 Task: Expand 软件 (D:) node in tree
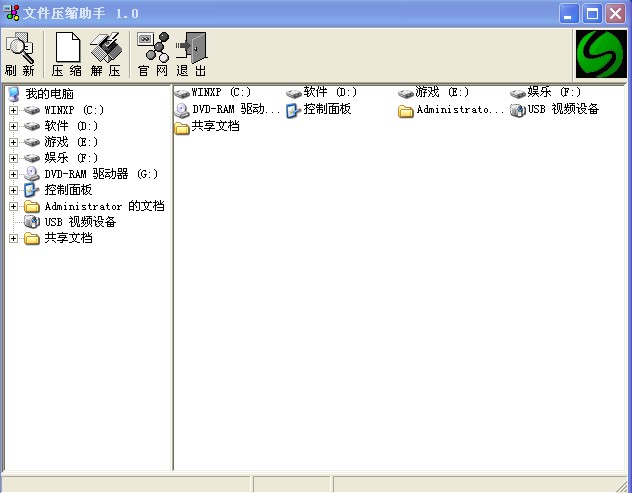pyautogui.click(x=13, y=126)
